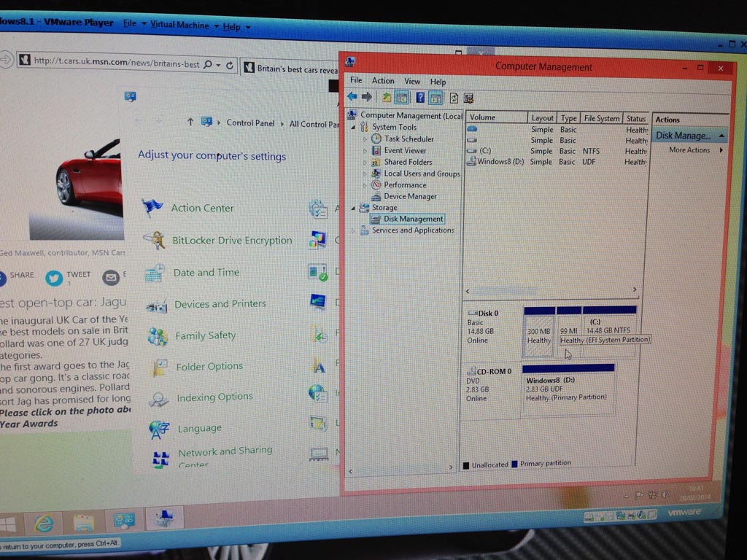Click the Computer Management taskbar button

click(164, 518)
